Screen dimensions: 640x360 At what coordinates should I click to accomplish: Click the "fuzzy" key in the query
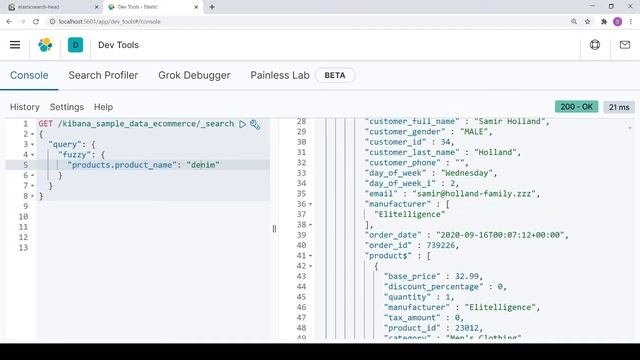tap(74, 155)
